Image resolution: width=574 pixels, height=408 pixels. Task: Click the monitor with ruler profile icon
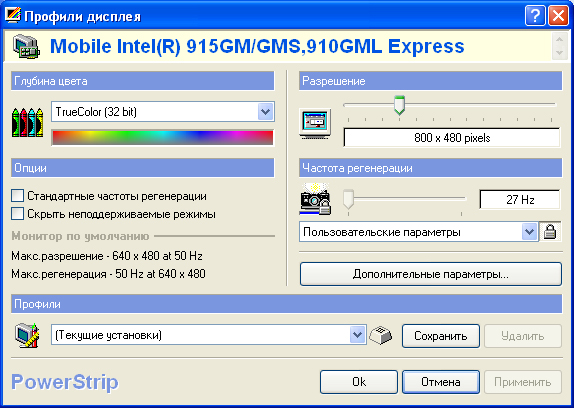[x=27, y=335]
